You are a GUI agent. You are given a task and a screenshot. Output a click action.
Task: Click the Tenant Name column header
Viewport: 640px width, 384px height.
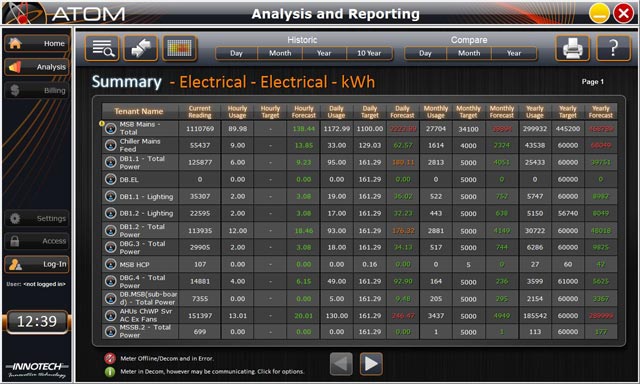(x=139, y=111)
